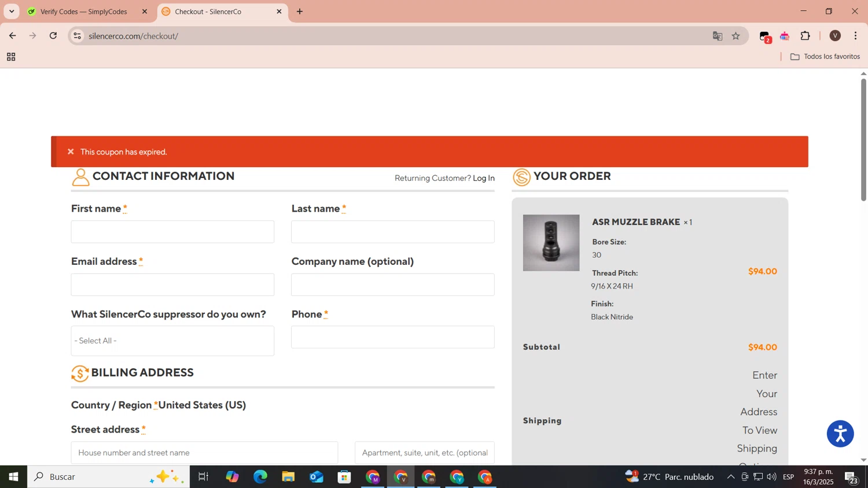The width and height of the screenshot is (868, 488).
Task: Focus the Street address field
Action: (x=204, y=453)
